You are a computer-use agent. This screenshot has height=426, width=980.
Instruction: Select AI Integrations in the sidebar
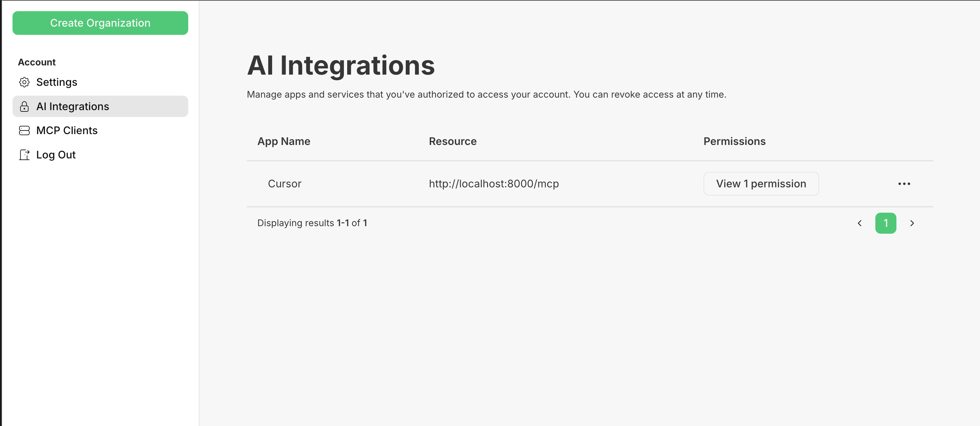(73, 106)
